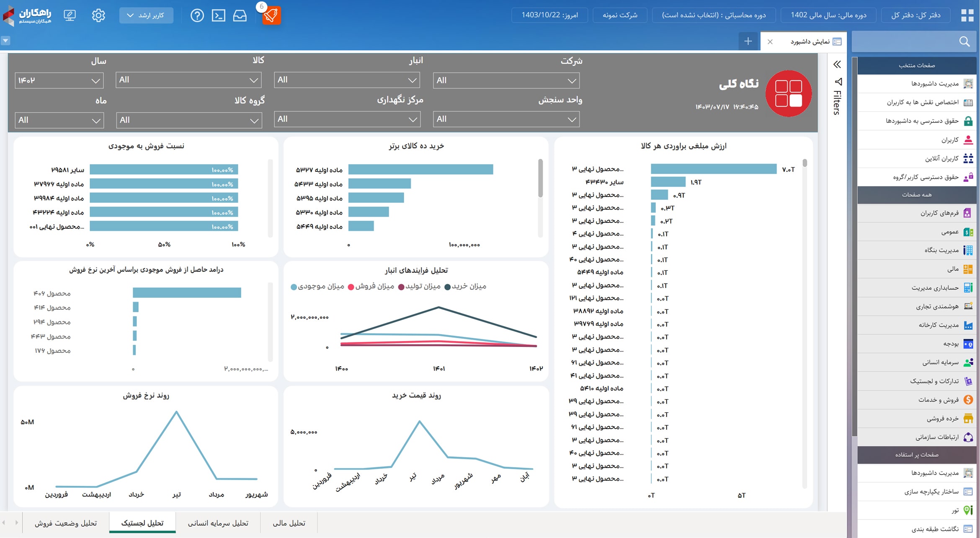Open کاربران آنلاین page

pos(916,158)
